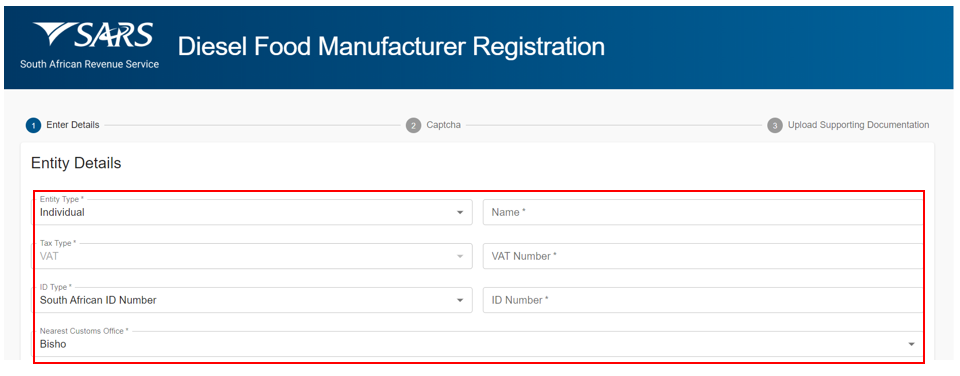
Task: Select step 1 circle icon
Action: click(x=33, y=126)
